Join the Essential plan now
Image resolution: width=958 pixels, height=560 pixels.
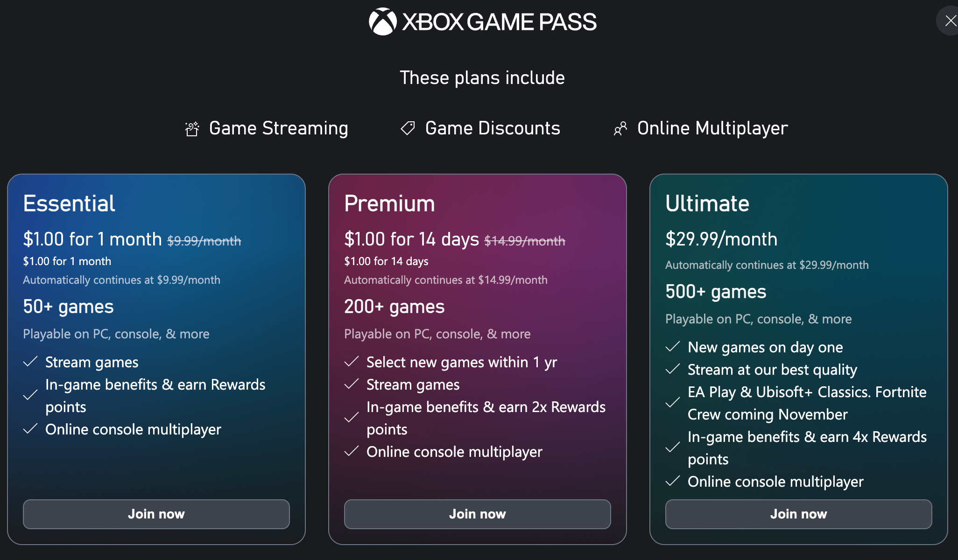pos(156,514)
